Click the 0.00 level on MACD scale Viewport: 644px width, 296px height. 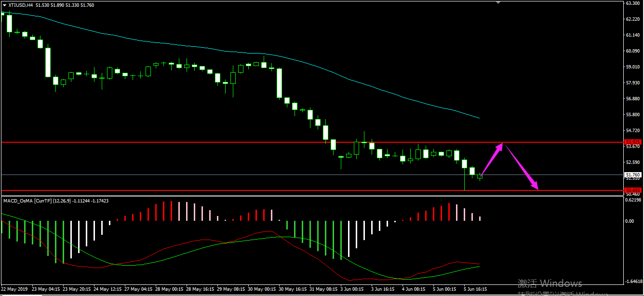point(630,221)
